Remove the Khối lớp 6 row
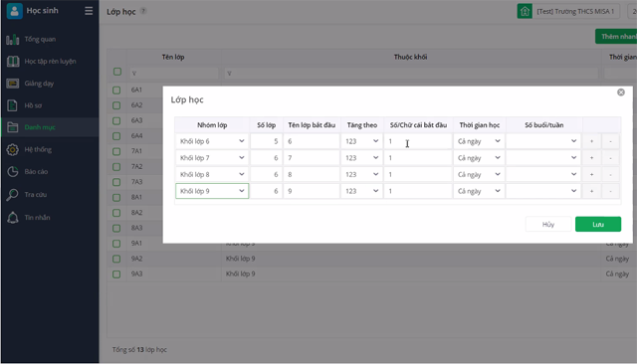 tap(610, 141)
